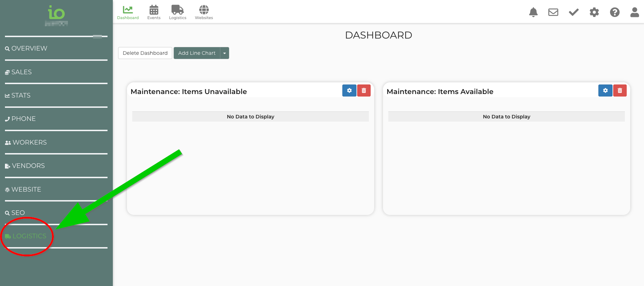Open the help question mark icon
The image size is (644, 286).
pyautogui.click(x=615, y=12)
